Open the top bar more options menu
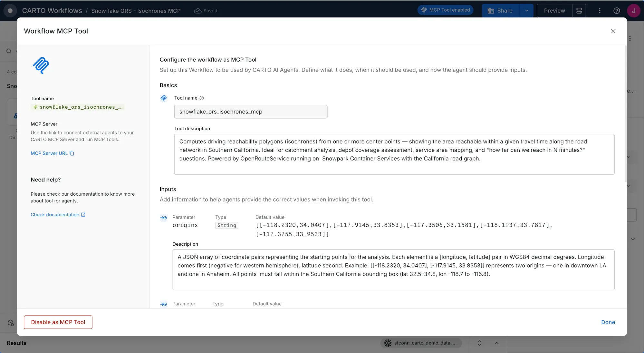Screen dimensions: 644x353 pyautogui.click(x=600, y=11)
